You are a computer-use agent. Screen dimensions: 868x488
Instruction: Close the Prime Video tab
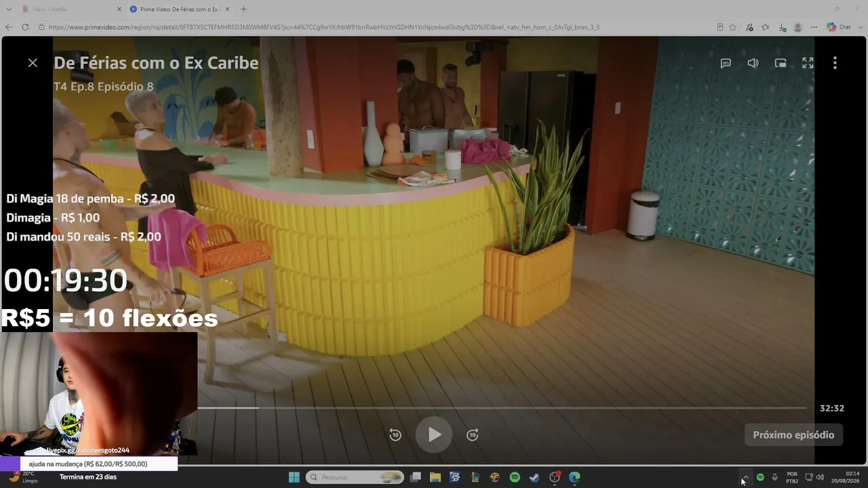coord(226,9)
